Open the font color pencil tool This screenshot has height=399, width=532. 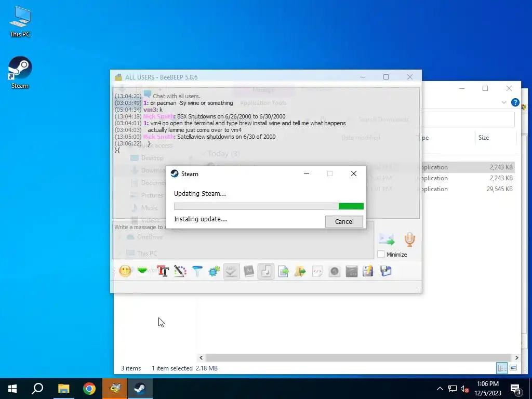click(x=180, y=271)
